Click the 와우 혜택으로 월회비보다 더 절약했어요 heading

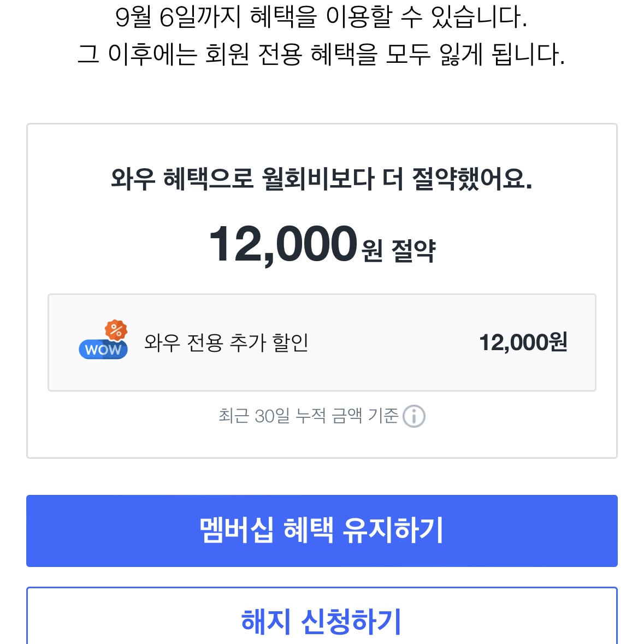pyautogui.click(x=322, y=180)
